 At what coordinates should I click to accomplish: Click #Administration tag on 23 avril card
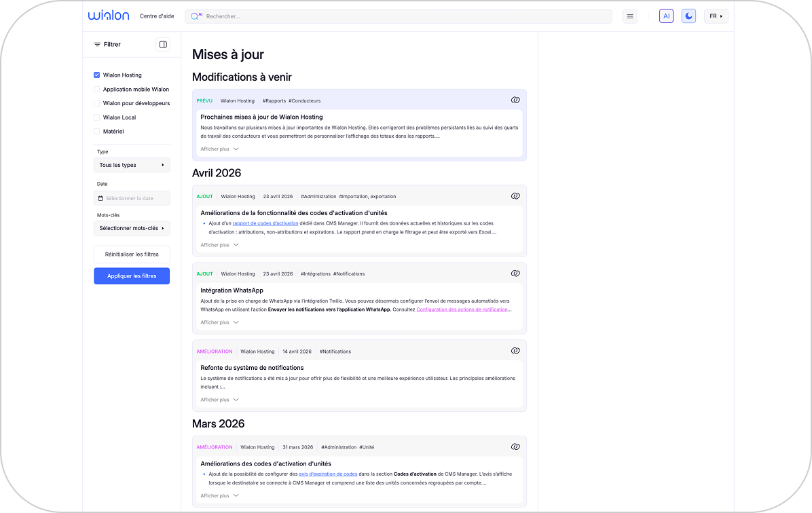coord(318,197)
